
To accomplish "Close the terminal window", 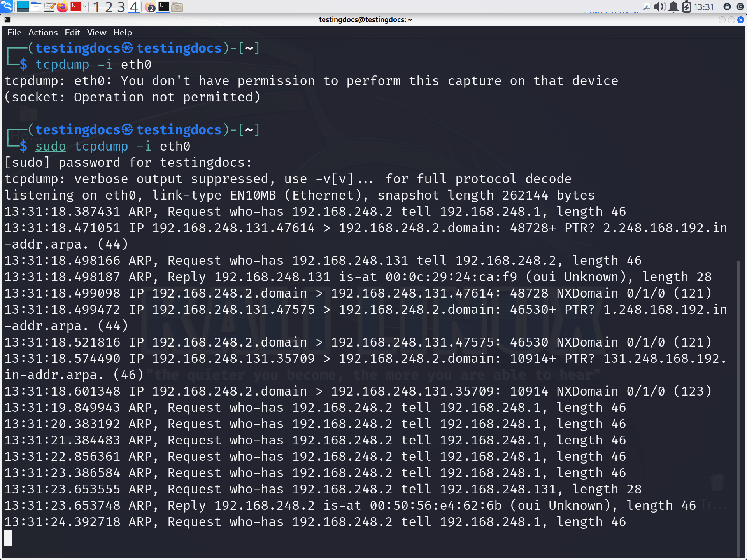I will 741,20.
